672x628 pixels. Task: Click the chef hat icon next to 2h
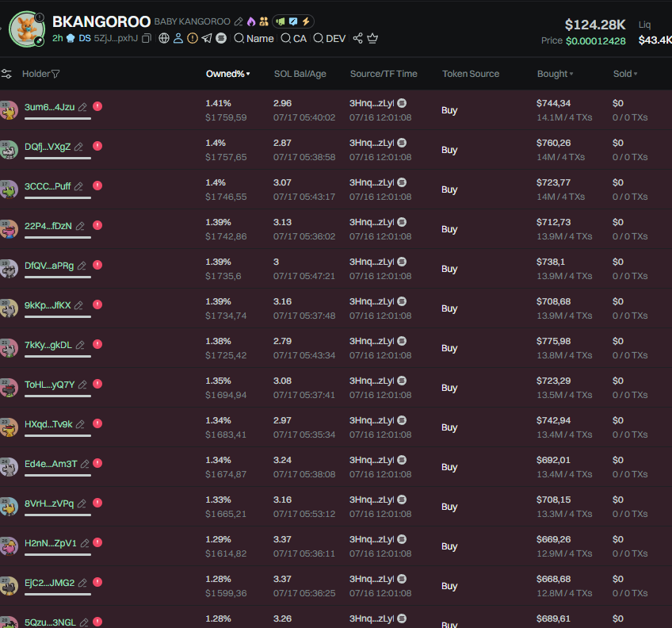[x=71, y=39]
